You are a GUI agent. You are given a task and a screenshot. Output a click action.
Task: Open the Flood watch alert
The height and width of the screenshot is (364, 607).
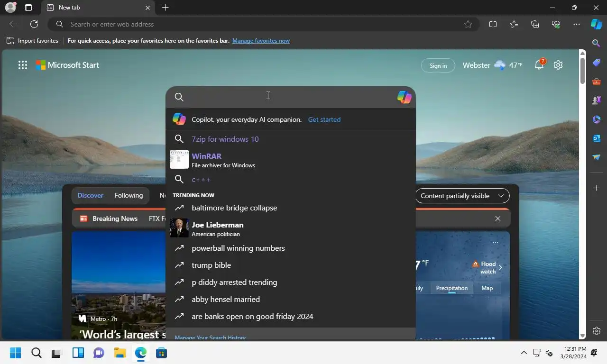click(487, 268)
